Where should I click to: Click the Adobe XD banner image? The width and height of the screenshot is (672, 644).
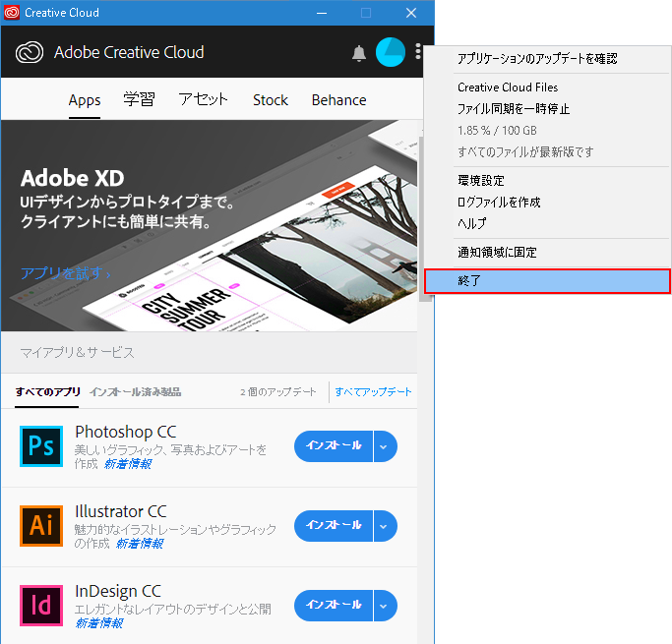click(x=210, y=226)
